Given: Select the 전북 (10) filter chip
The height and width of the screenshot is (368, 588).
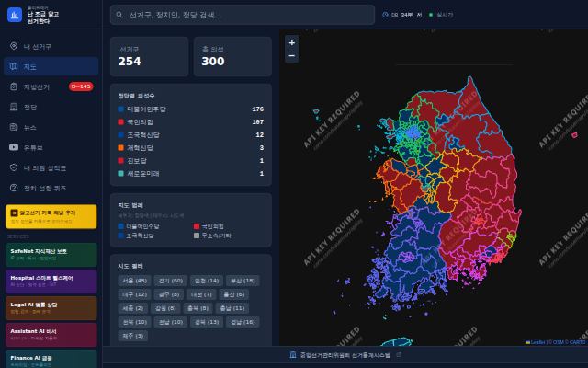Looking at the screenshot, I should coord(135,322).
